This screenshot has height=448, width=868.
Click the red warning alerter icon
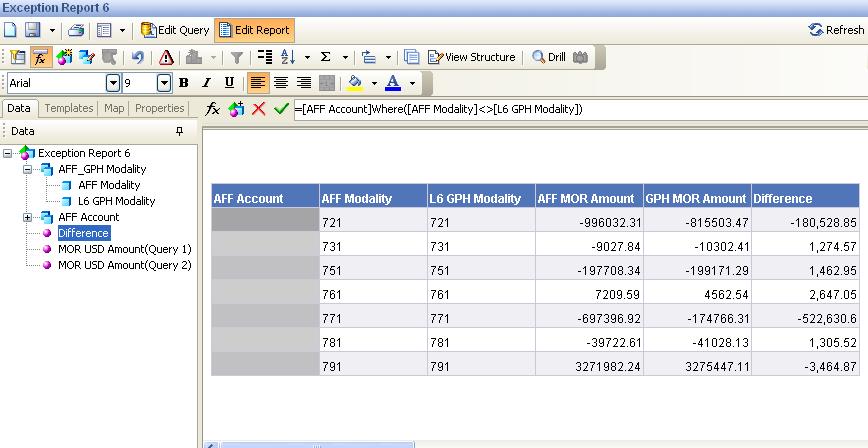click(166, 57)
